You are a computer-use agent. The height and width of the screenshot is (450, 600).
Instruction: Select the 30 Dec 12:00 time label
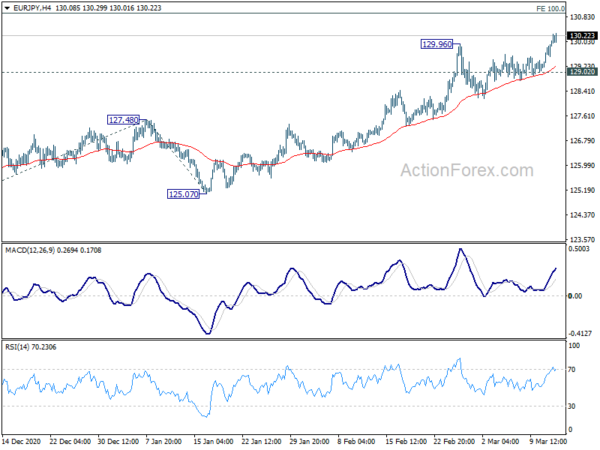click(118, 442)
